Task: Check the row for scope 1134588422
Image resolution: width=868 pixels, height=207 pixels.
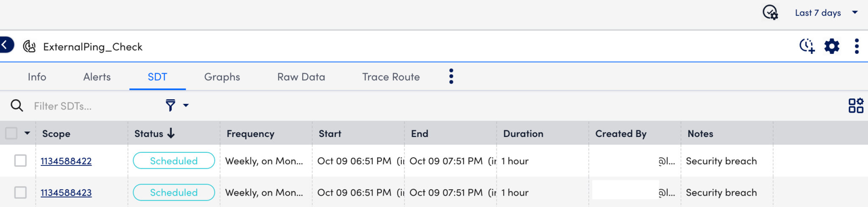Action: [x=20, y=161]
